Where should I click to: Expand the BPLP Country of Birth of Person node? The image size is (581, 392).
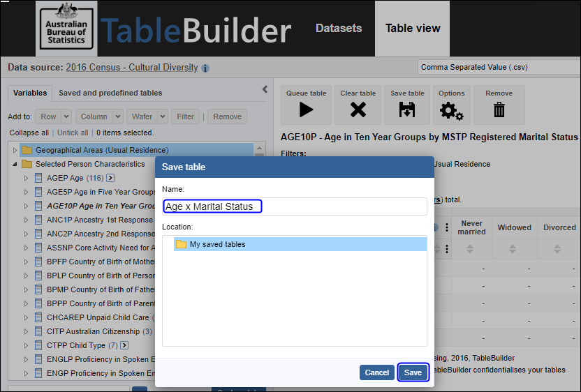[26, 276]
